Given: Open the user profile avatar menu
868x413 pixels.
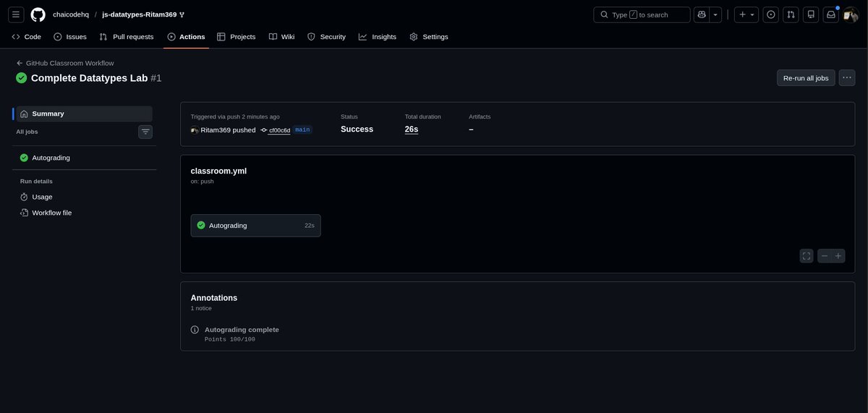Looking at the screenshot, I should [x=851, y=14].
